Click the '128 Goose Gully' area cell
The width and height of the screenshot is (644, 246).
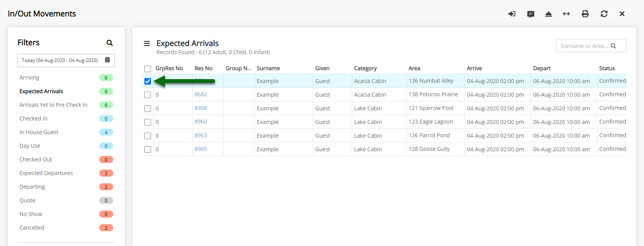(429, 149)
